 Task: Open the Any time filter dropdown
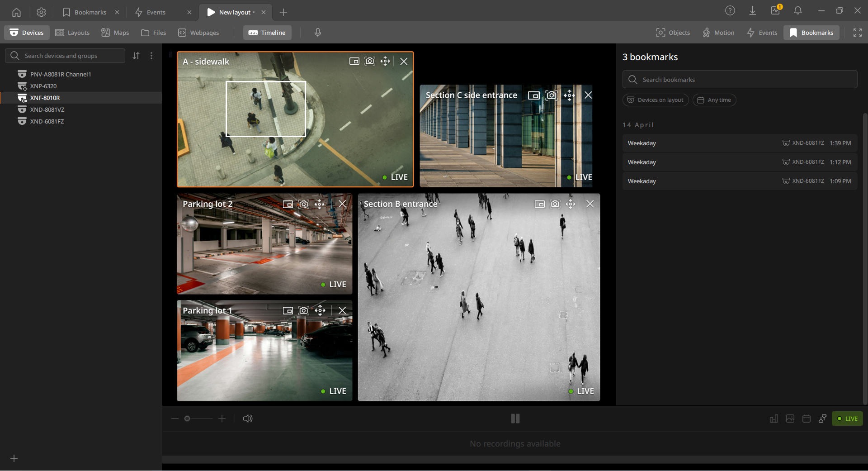(714, 100)
